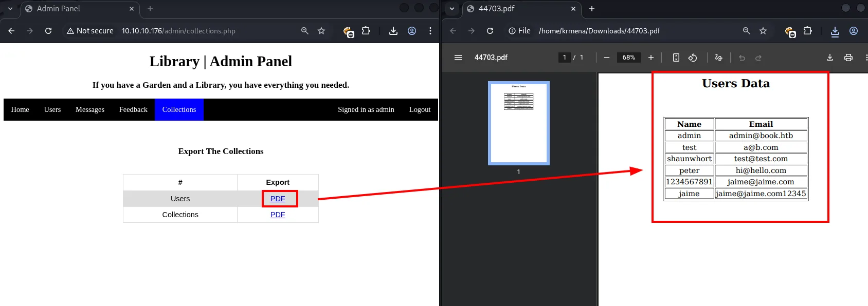Toggle the PDF viewer sidebar menu
The height and width of the screenshot is (306, 868).
pos(458,58)
